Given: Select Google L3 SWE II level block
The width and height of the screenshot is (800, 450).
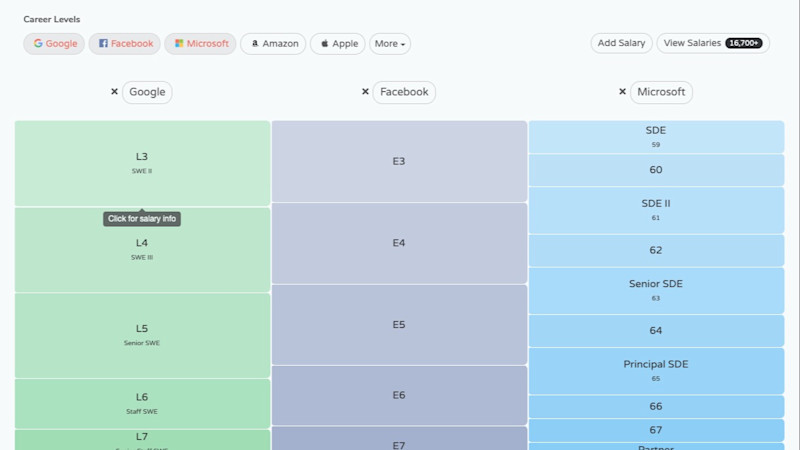Looking at the screenshot, I should 142,163.
